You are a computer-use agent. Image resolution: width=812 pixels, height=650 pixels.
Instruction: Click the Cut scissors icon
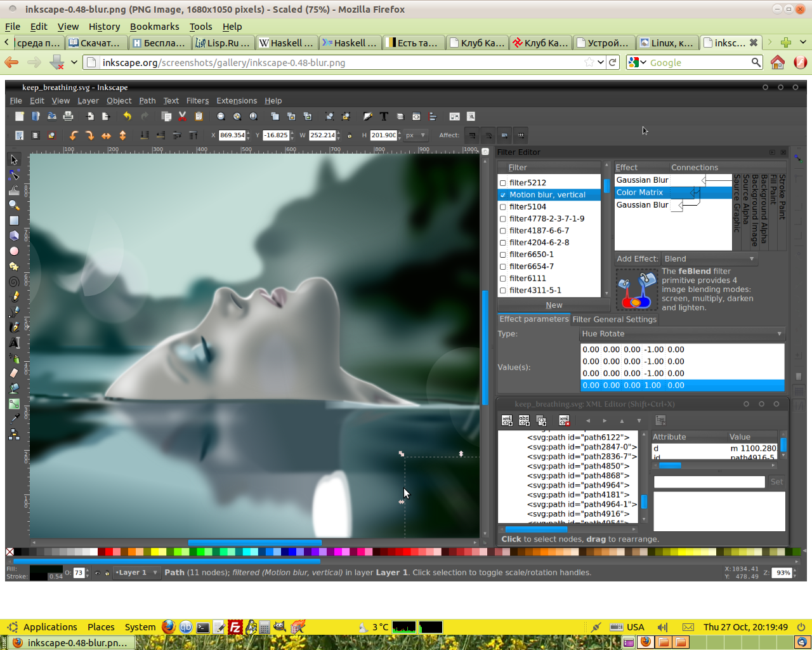(x=183, y=116)
